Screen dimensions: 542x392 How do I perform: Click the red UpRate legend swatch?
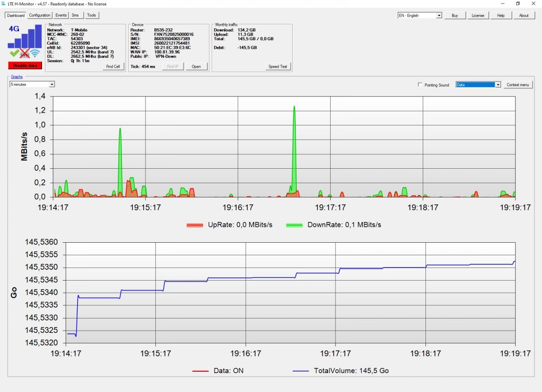point(195,225)
